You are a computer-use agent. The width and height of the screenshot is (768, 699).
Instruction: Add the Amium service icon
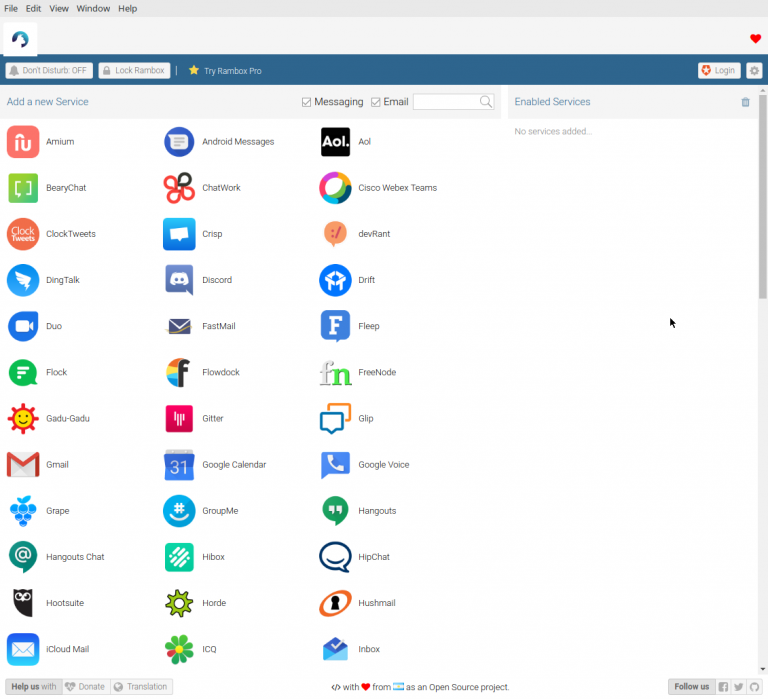coord(23,142)
